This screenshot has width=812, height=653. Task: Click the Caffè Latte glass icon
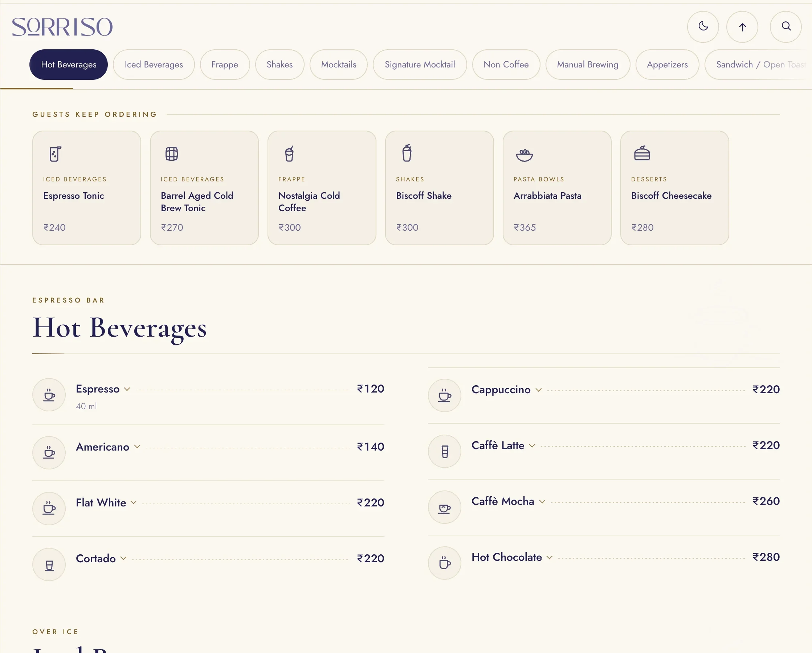(444, 451)
